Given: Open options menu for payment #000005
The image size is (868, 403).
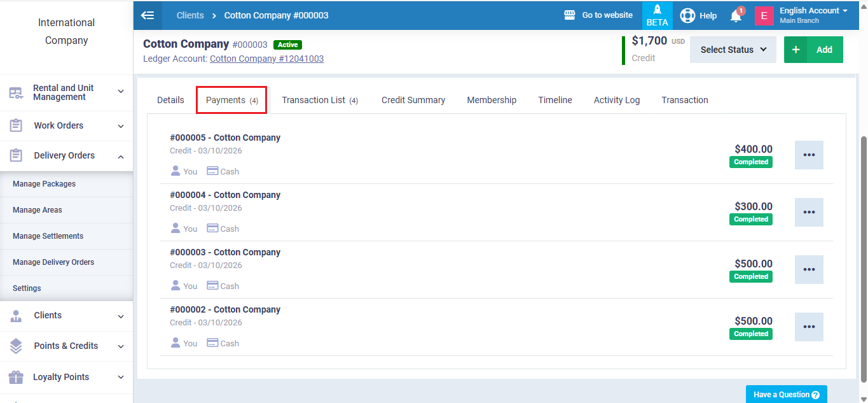Looking at the screenshot, I should [x=809, y=155].
